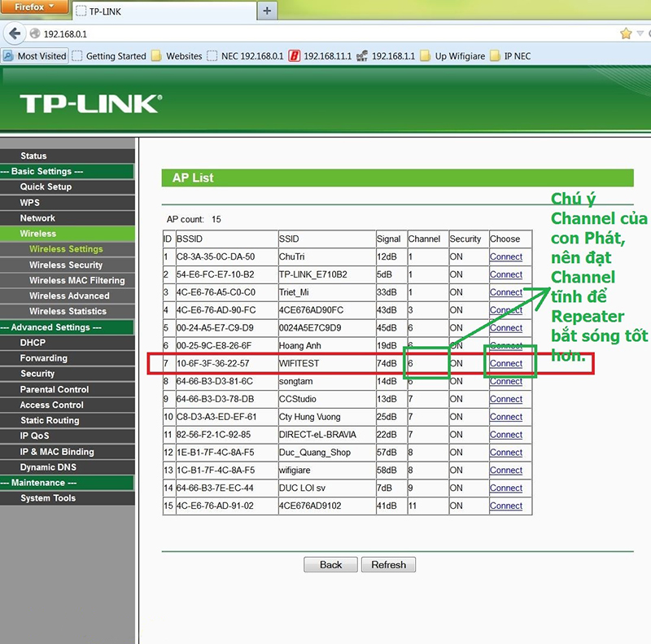The height and width of the screenshot is (644, 651).
Task: Open the DHCP menu item
Action: pos(68,343)
